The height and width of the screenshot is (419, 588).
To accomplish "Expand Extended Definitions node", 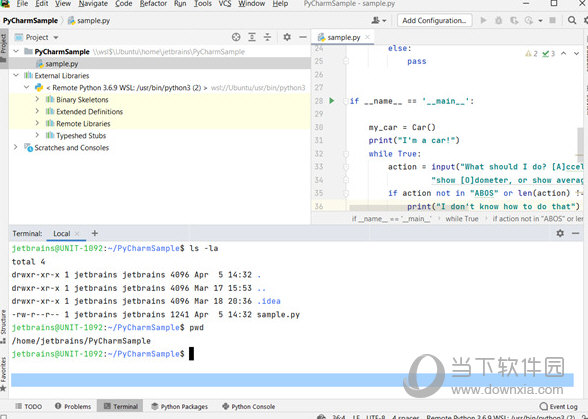I will point(37,111).
